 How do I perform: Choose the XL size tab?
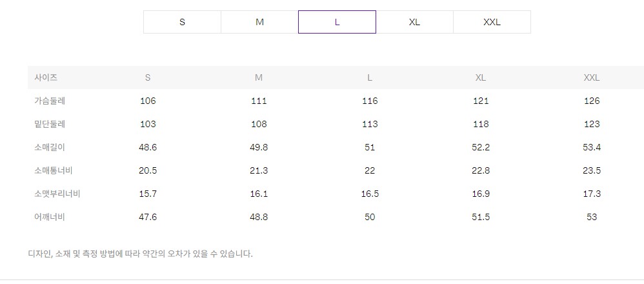(x=414, y=22)
